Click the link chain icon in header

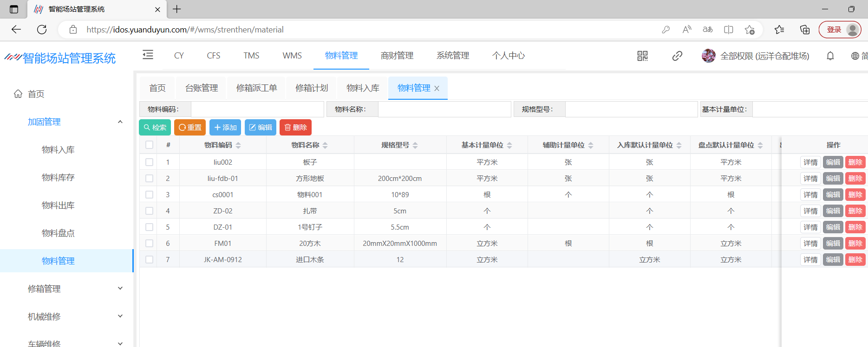677,56
